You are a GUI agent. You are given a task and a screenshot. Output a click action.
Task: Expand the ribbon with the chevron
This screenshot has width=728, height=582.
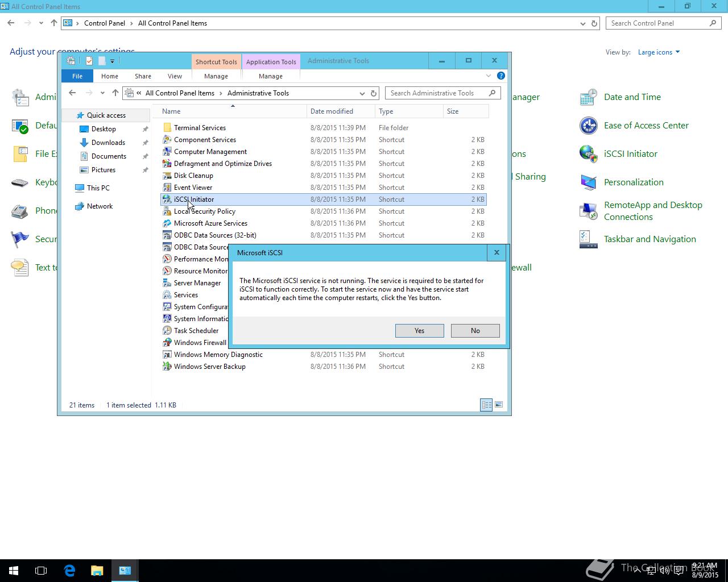coord(488,76)
